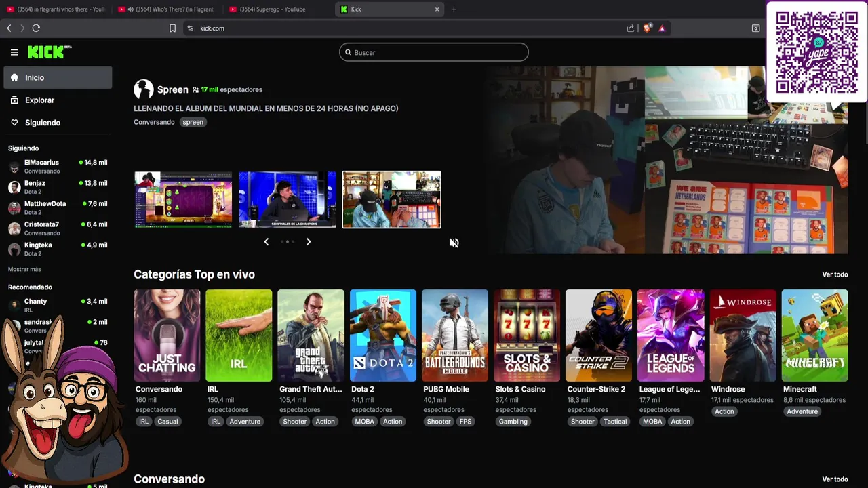Image resolution: width=868 pixels, height=488 pixels.
Task: Open Minecraft category card
Action: tap(815, 335)
